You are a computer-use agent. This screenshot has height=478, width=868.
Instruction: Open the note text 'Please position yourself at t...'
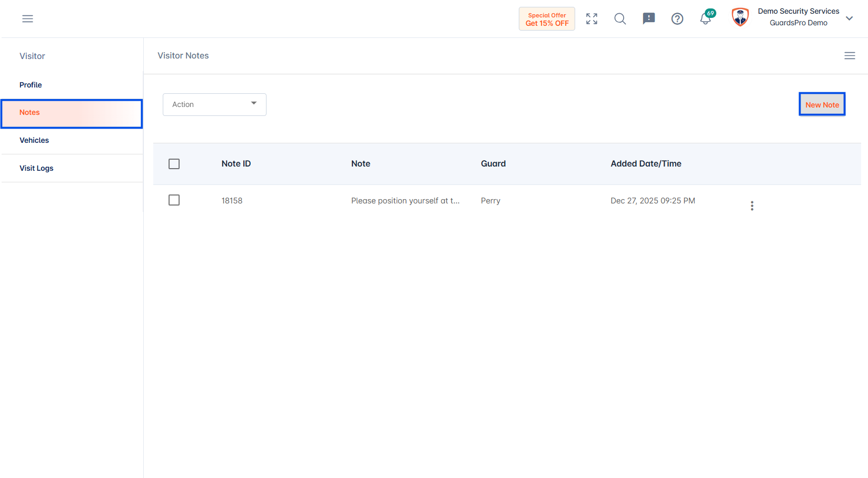(405, 201)
